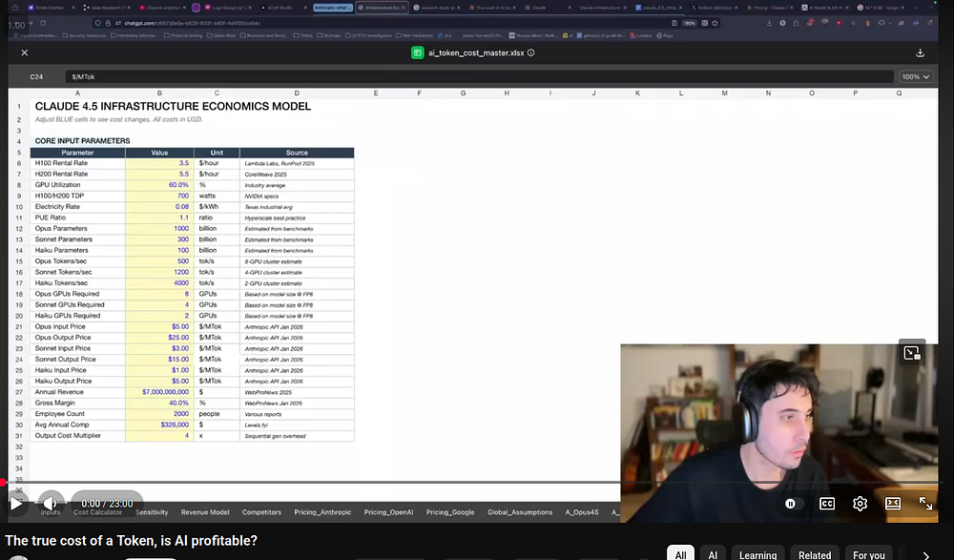Click the Opus Output Price value $25.00
The width and height of the screenshot is (954, 560).
159,337
